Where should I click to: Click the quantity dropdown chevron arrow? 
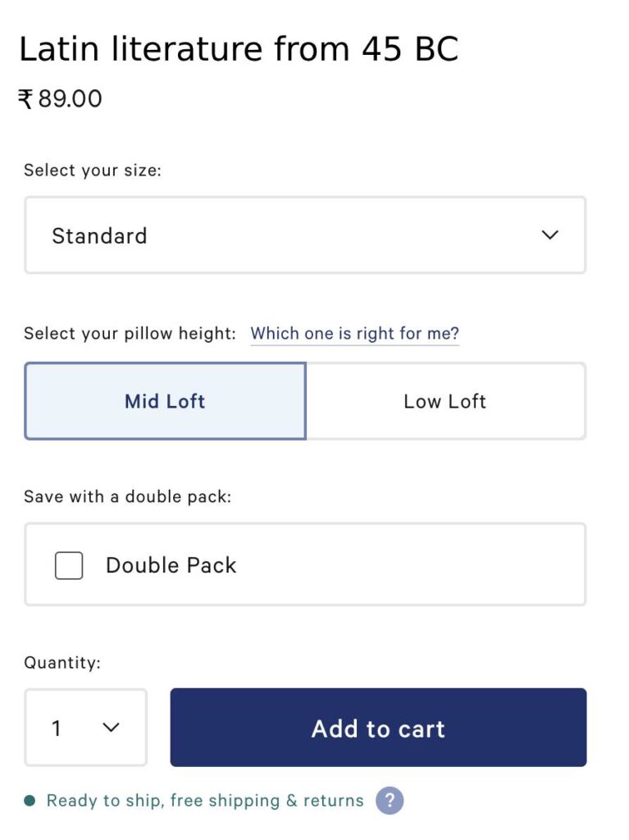pos(111,728)
